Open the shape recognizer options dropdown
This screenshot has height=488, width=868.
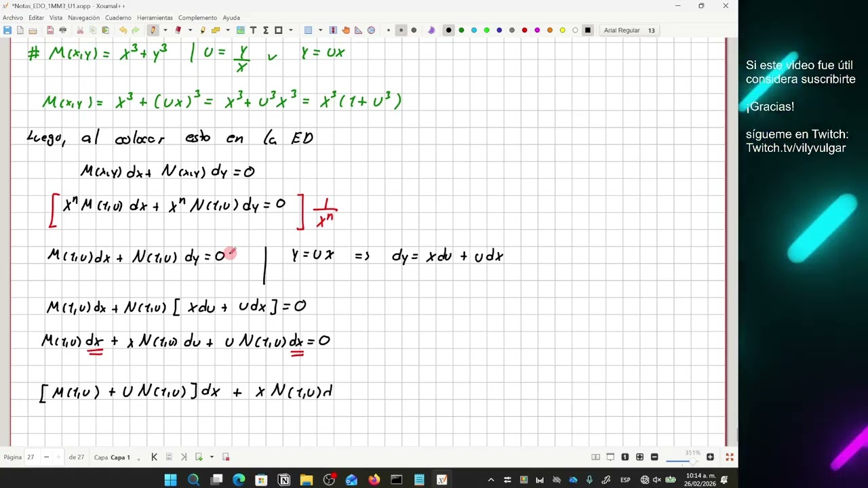point(228,30)
